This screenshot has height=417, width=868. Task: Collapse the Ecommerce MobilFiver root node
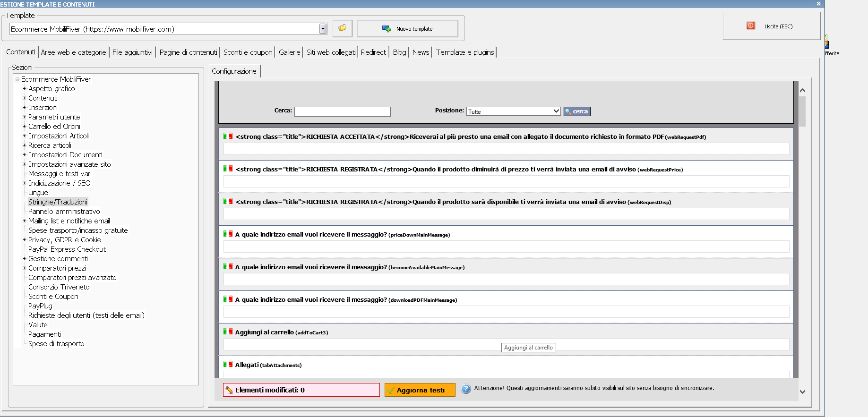(17, 79)
